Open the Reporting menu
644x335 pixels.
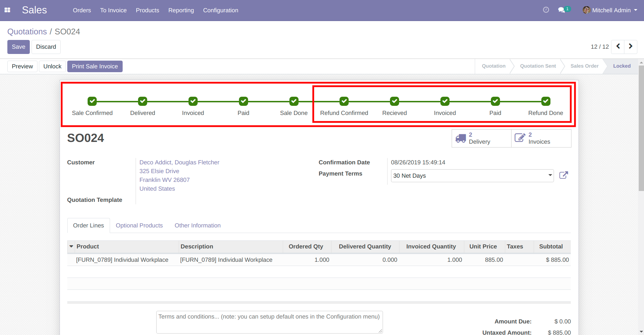pos(181,10)
